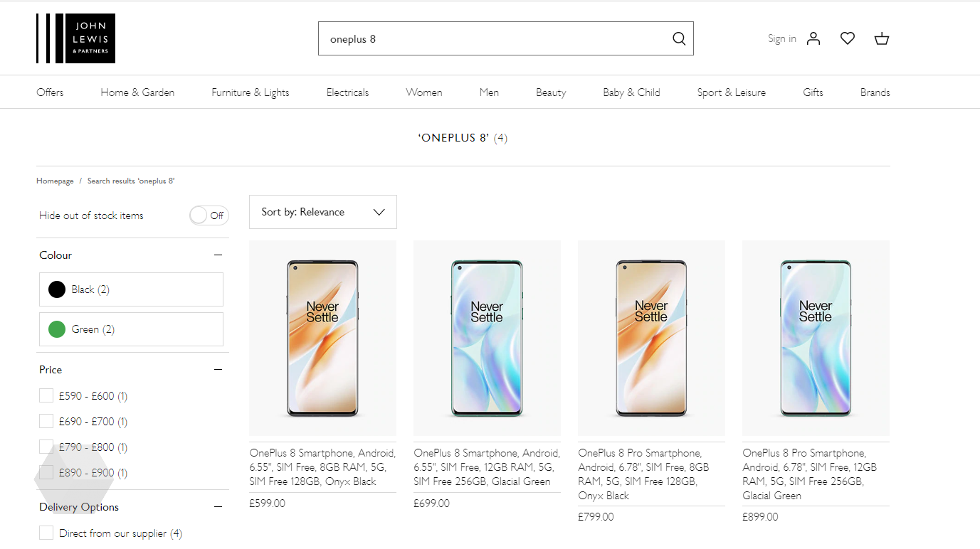Open the OnePlus 8 Pro Glacial Green listing

(x=816, y=338)
